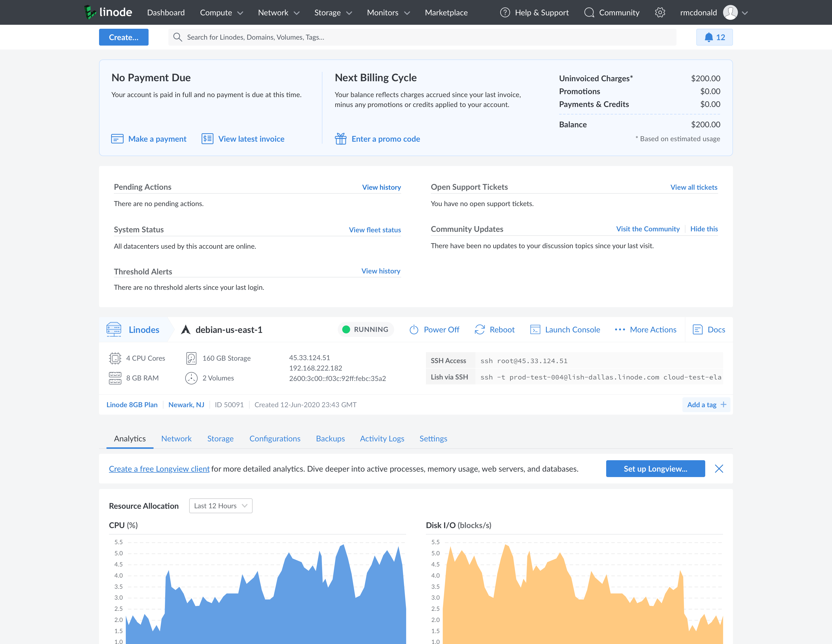The height and width of the screenshot is (644, 832).
Task: Click the promo code gift icon
Action: tap(340, 139)
